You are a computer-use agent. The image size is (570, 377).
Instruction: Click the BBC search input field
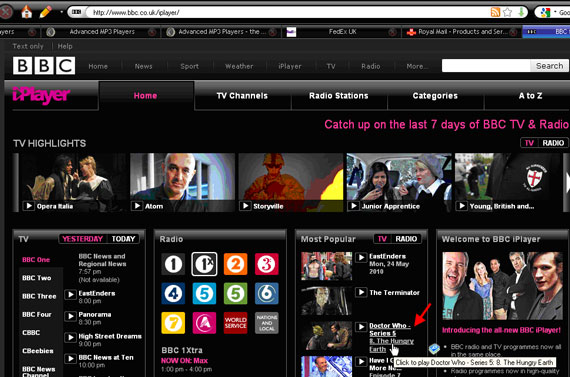tap(486, 66)
